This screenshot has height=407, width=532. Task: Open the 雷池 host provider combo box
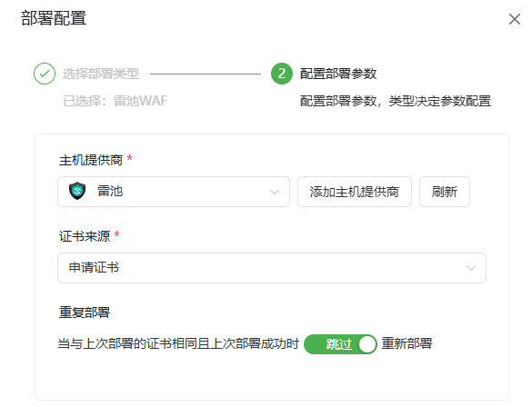[174, 192]
